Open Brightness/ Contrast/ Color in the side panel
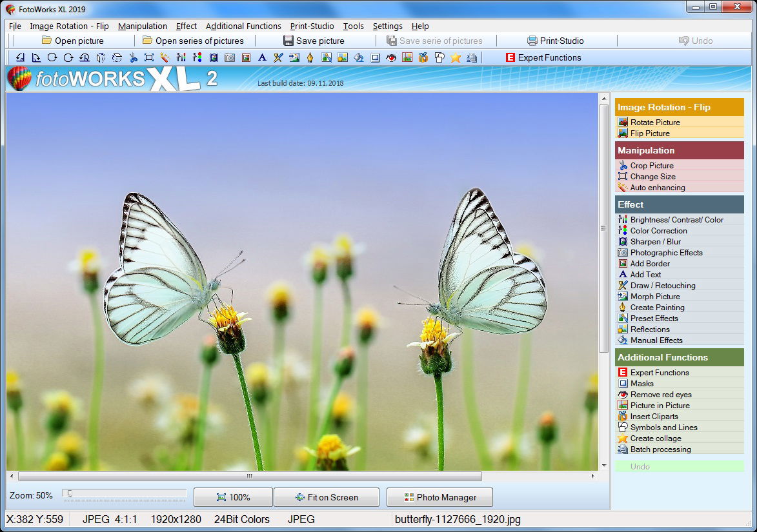Viewport: 757px width, 532px height. [680, 219]
